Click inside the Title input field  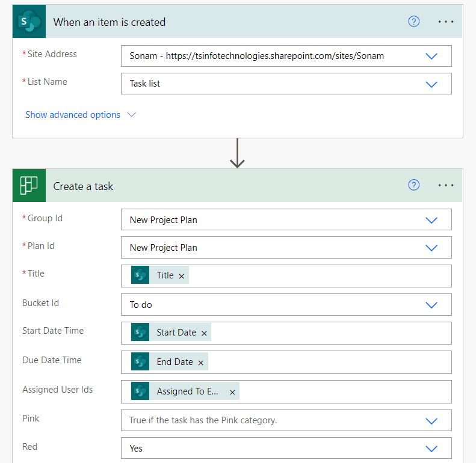click(x=286, y=276)
